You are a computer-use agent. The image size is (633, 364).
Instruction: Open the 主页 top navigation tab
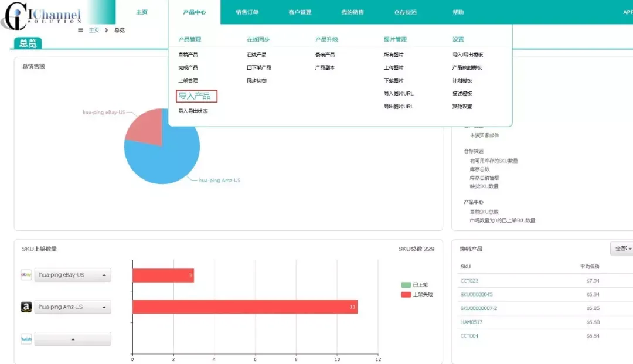pos(142,12)
